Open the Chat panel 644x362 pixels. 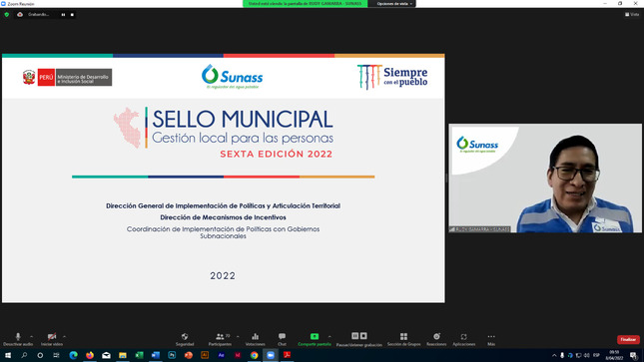click(x=282, y=339)
